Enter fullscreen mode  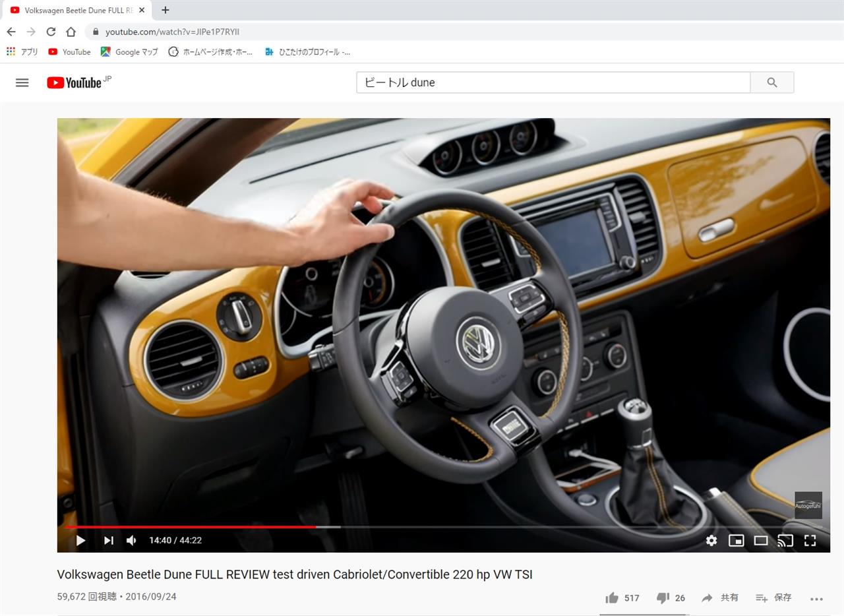click(x=810, y=540)
